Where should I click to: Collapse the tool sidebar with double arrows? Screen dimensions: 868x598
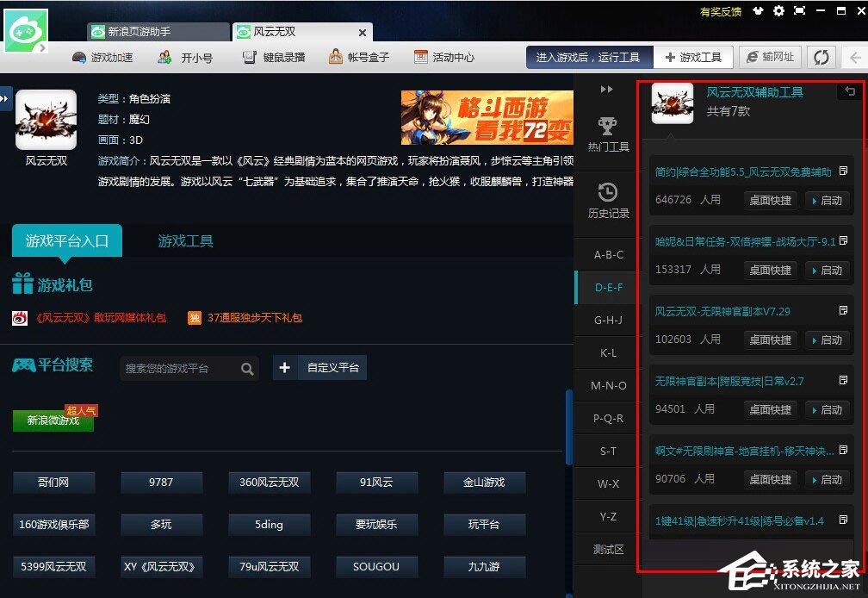click(x=606, y=89)
